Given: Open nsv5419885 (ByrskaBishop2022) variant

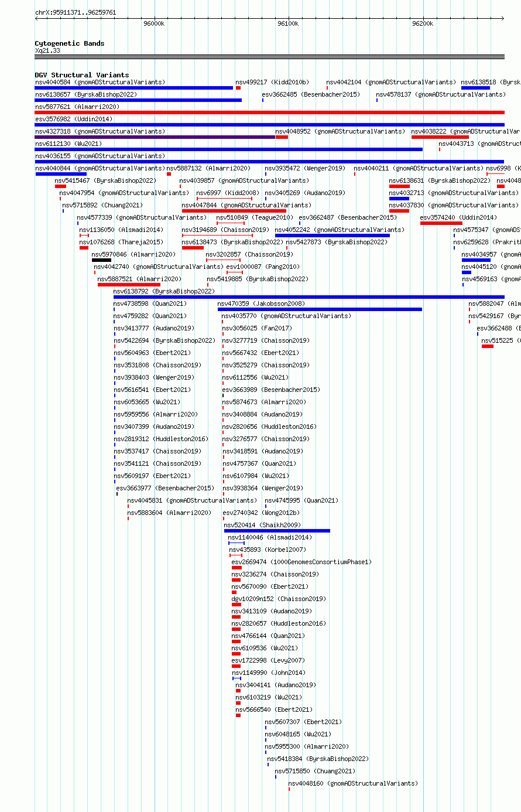Looking at the screenshot, I should tap(258, 279).
